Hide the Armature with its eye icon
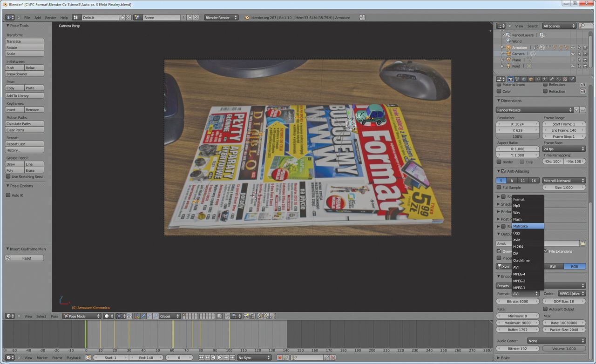This screenshot has width=596, height=364. [x=573, y=47]
